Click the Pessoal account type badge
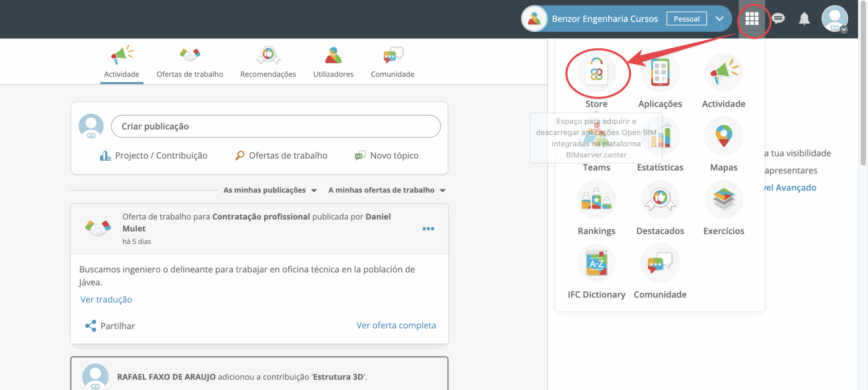Screen dimensions: 868x390 point(686,19)
